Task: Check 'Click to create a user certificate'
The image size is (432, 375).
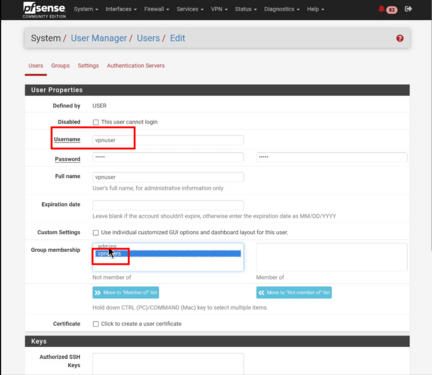Action: click(x=96, y=324)
